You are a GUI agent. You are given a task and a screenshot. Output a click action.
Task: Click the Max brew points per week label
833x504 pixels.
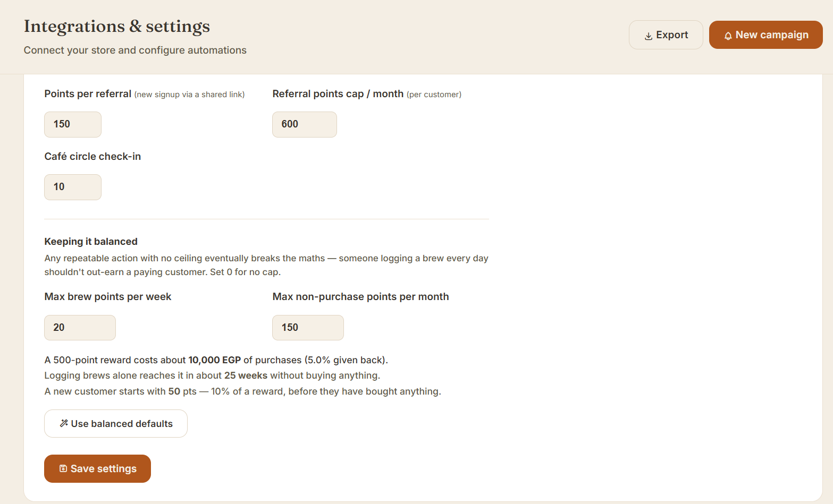tap(108, 297)
